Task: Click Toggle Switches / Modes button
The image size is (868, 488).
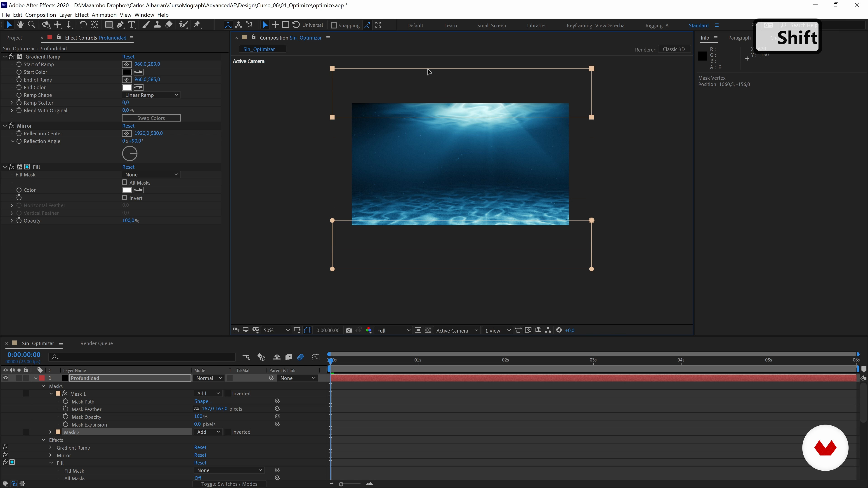Action: coord(229,484)
